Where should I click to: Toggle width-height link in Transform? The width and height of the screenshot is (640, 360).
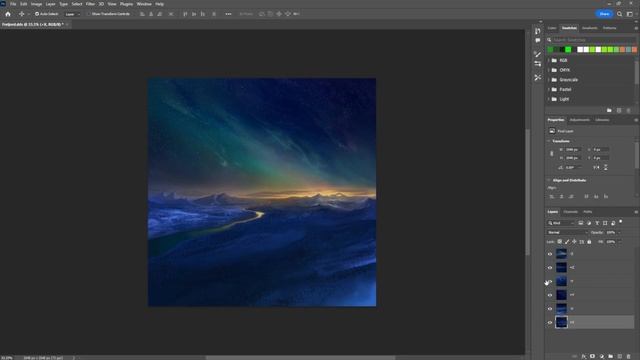552,153
